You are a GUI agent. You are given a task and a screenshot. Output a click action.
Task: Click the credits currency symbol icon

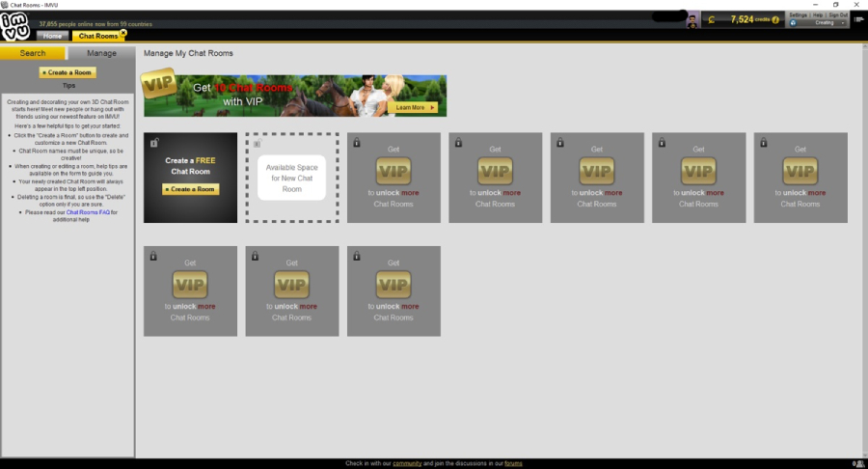(712, 20)
